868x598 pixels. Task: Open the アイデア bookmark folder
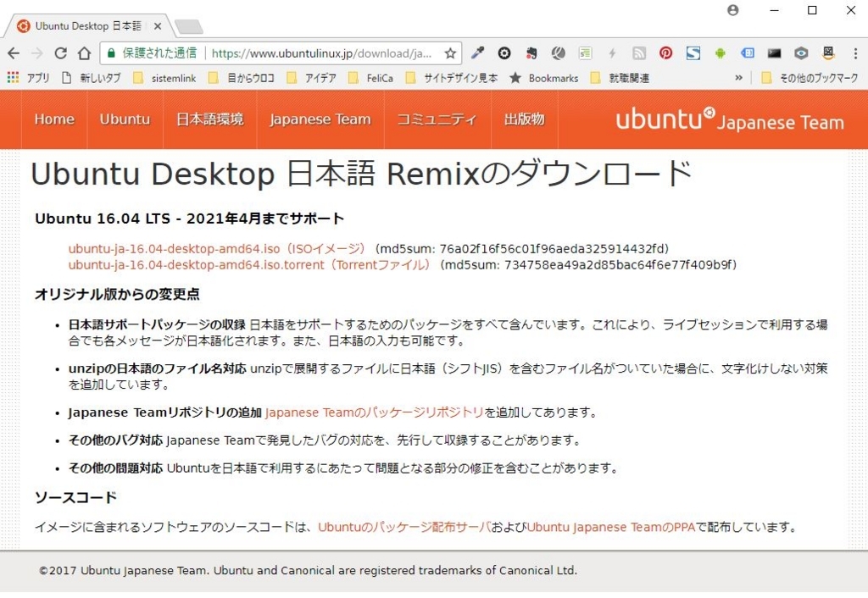[x=311, y=78]
